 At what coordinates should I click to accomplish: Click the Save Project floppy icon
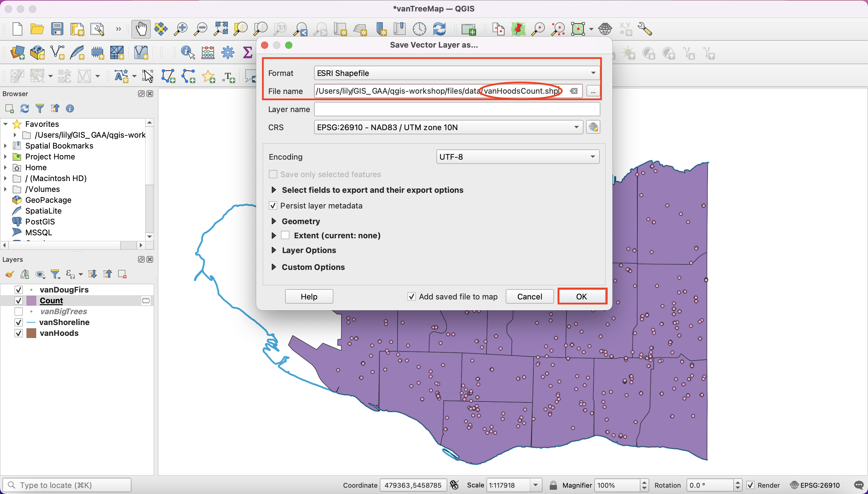pyautogui.click(x=57, y=29)
